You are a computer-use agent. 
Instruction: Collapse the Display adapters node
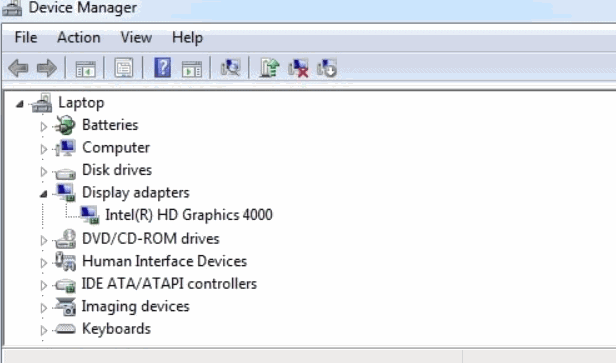[x=43, y=194]
